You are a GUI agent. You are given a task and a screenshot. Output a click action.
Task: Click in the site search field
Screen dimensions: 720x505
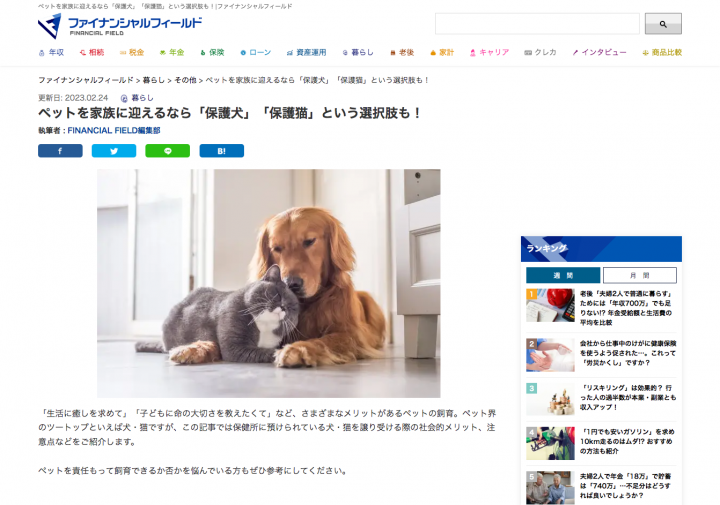coord(537,24)
